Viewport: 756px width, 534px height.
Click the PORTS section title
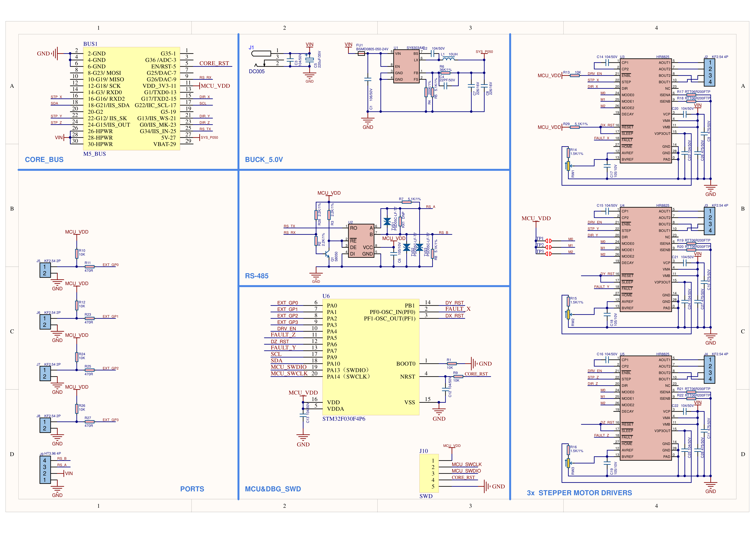(x=192, y=489)
